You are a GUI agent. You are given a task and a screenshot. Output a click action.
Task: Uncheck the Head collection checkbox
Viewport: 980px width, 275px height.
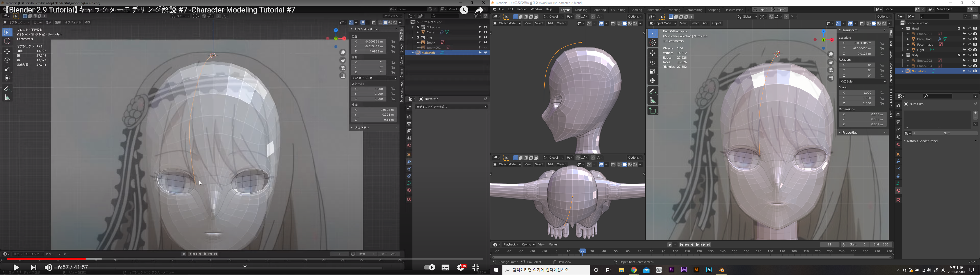click(x=959, y=29)
